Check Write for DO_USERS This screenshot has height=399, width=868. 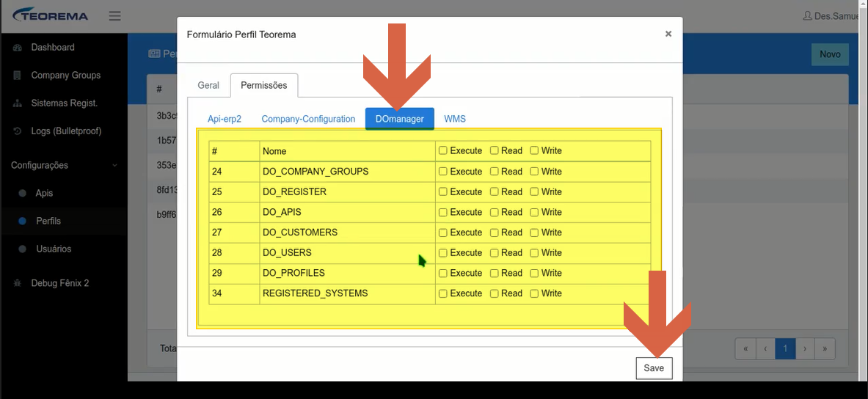click(x=534, y=253)
